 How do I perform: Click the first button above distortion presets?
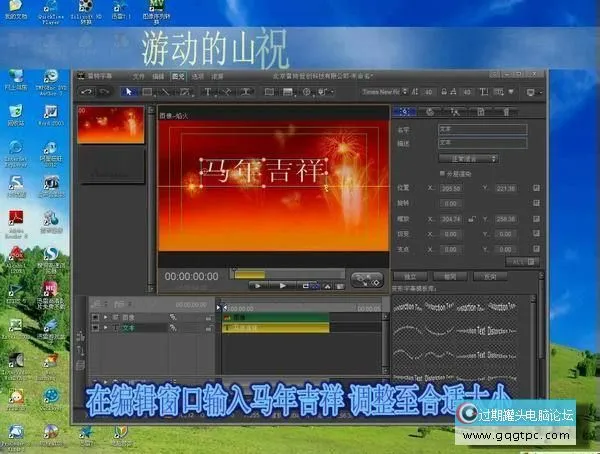(410, 276)
